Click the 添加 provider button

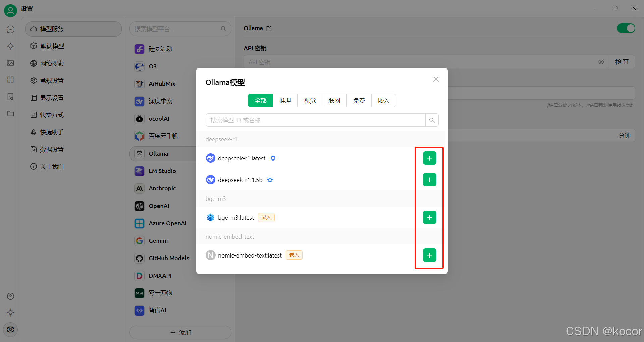click(180, 332)
